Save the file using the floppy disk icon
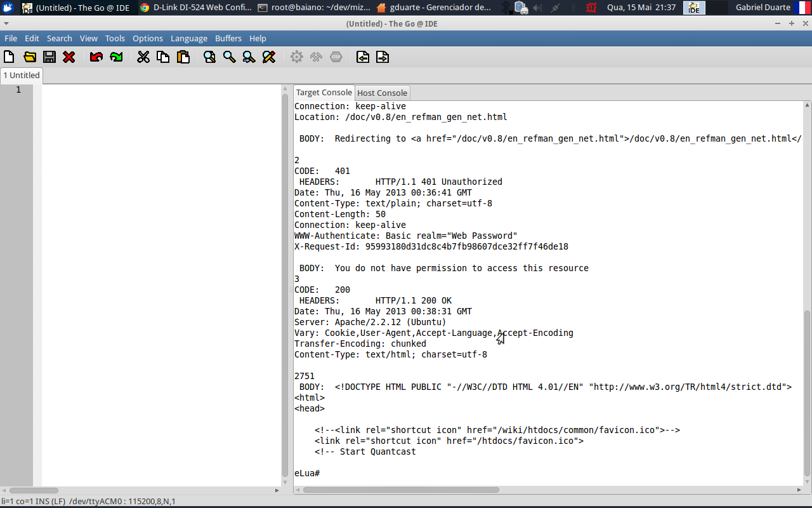The width and height of the screenshot is (812, 508). click(x=49, y=57)
